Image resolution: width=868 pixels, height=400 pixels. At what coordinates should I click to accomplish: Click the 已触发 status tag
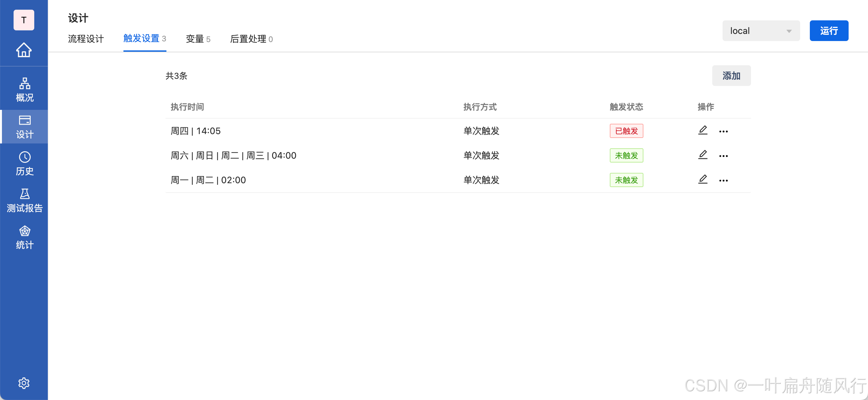(626, 131)
